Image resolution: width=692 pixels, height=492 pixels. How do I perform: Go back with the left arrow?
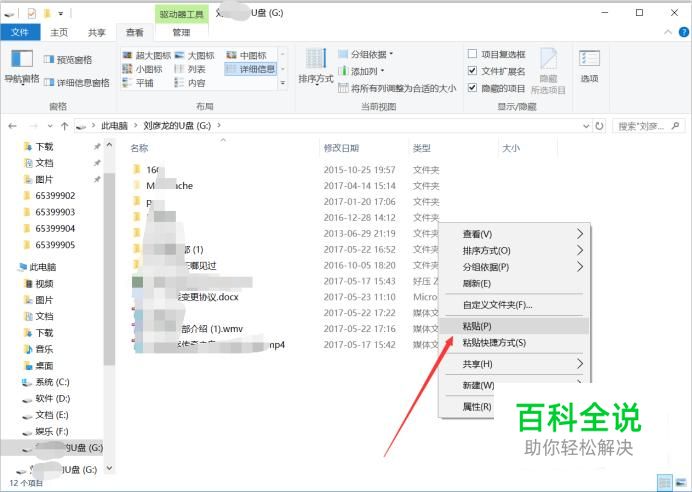[12, 126]
